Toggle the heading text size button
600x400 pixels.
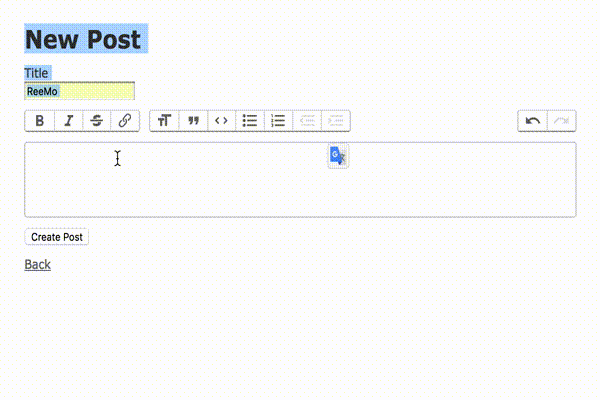(164, 121)
